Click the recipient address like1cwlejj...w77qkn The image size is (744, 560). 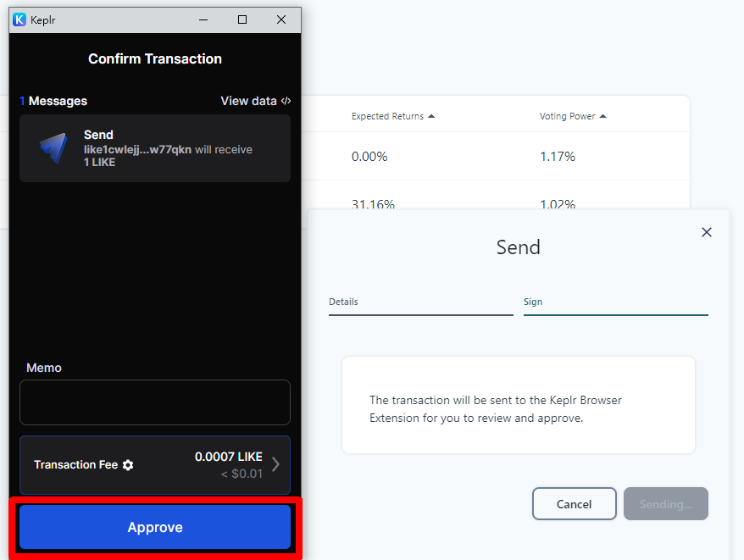tap(137, 149)
